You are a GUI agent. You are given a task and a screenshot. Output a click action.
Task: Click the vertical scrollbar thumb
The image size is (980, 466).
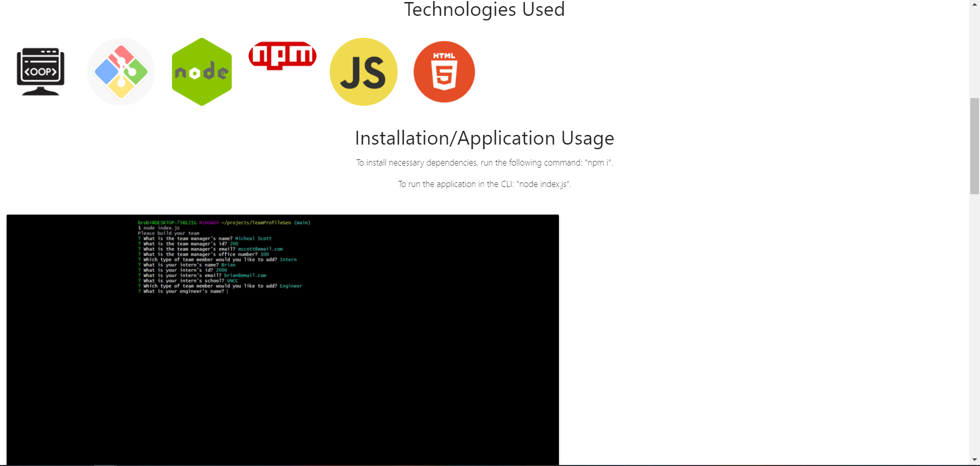coord(975,146)
